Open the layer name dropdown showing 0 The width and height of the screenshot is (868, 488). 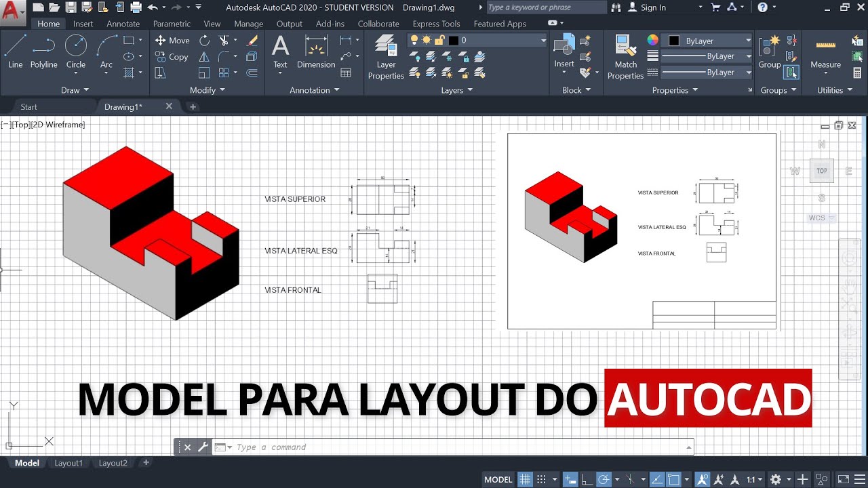(x=477, y=41)
